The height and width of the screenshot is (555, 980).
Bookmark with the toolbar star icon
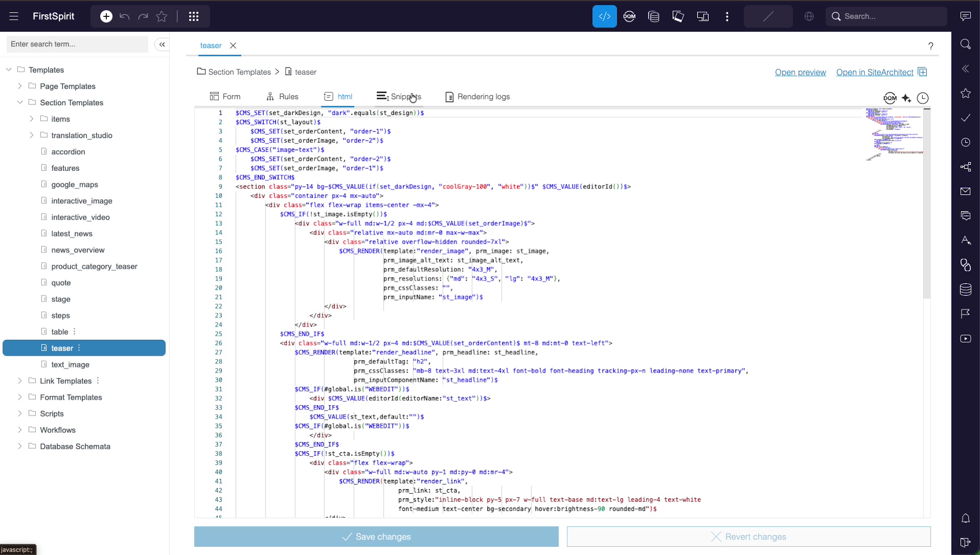(161, 16)
